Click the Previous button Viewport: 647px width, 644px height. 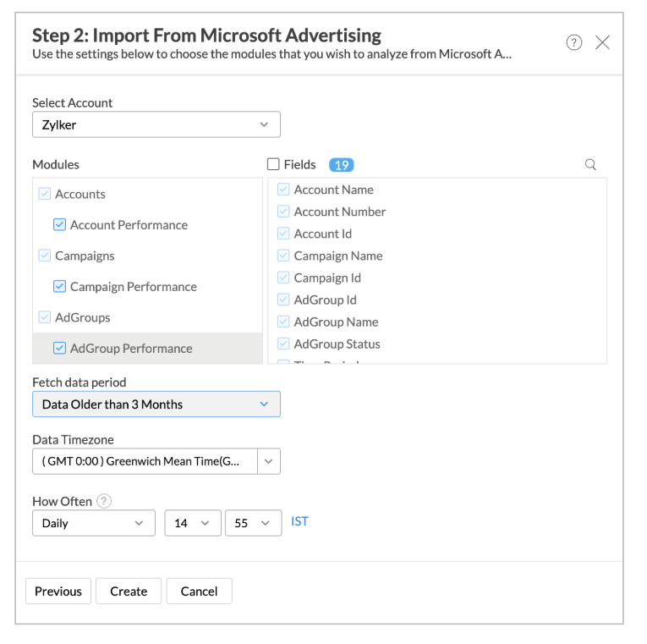[58, 592]
